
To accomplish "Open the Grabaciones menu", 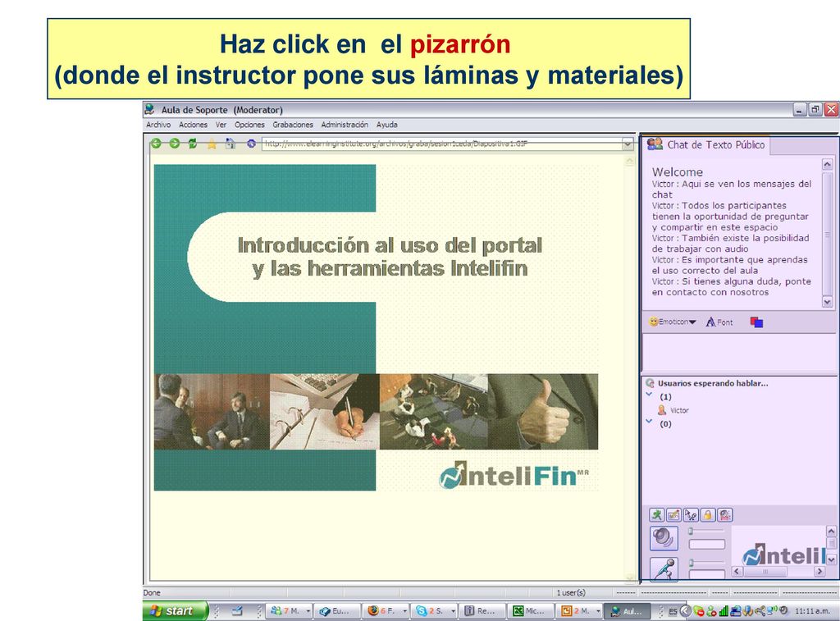I will point(293,125).
